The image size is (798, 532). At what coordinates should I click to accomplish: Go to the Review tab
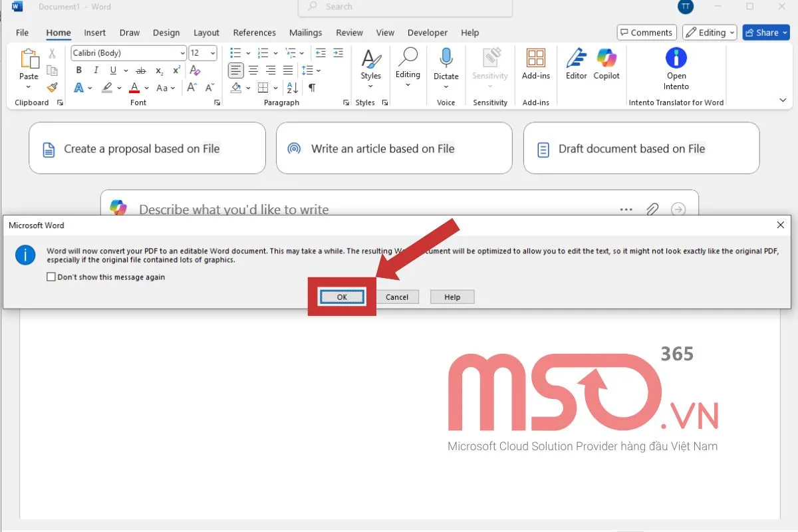(x=349, y=33)
